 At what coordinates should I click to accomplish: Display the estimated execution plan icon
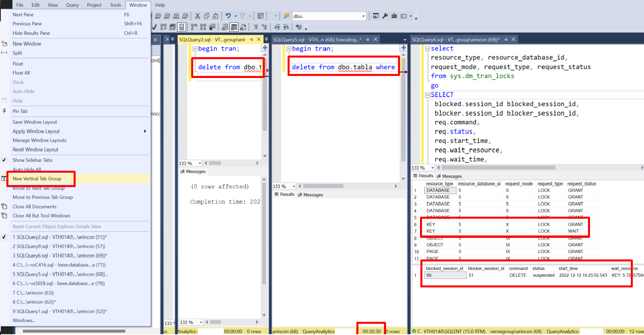[163, 27]
